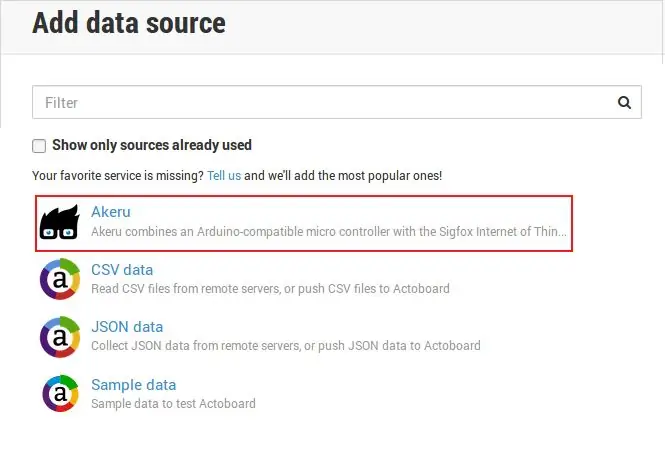Click the Akeru glasses-and-hair logo icon
This screenshot has width=665, height=463.
59,222
